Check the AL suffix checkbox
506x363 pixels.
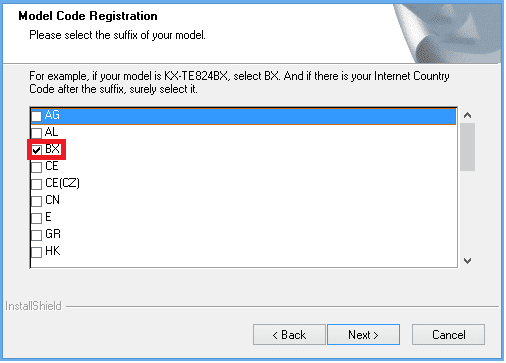click(x=36, y=133)
